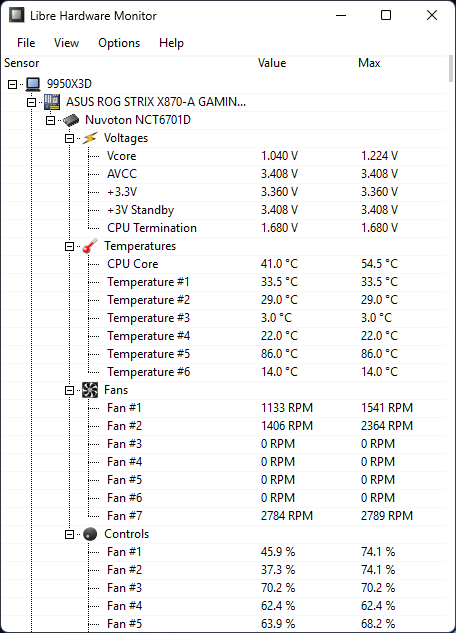Viewport: 456px width, 633px height.
Task: Open the Help menu
Action: pos(171,43)
